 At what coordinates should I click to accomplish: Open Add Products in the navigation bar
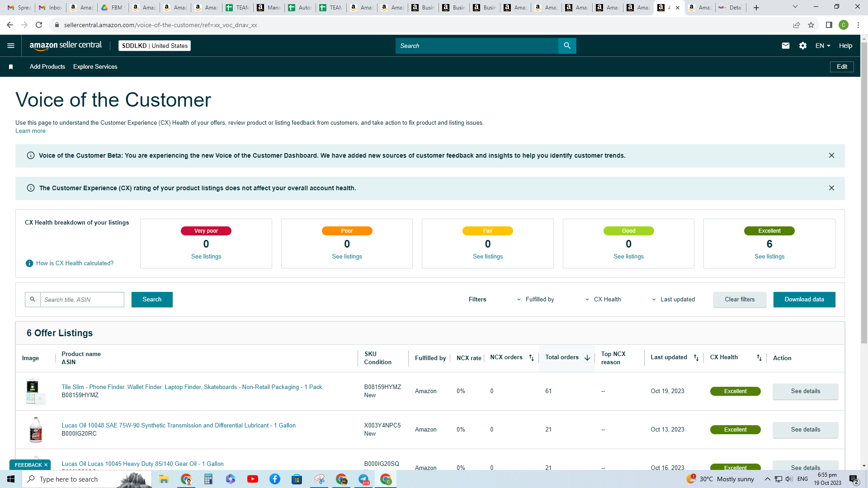coord(47,67)
